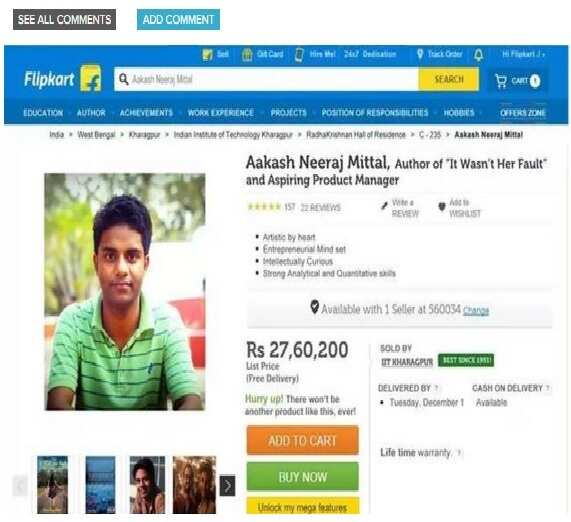
Task: Click the orange Add to Cart button
Action: point(303,440)
